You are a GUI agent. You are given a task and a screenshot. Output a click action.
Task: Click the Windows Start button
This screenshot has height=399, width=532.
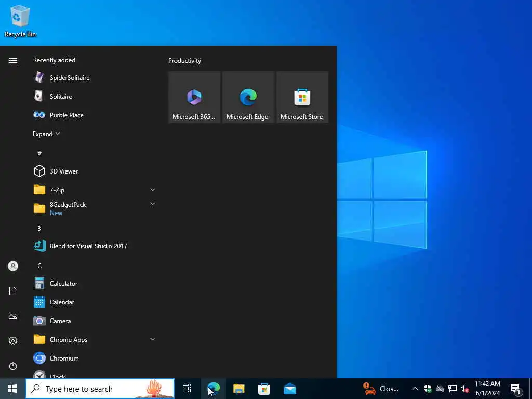point(12,389)
